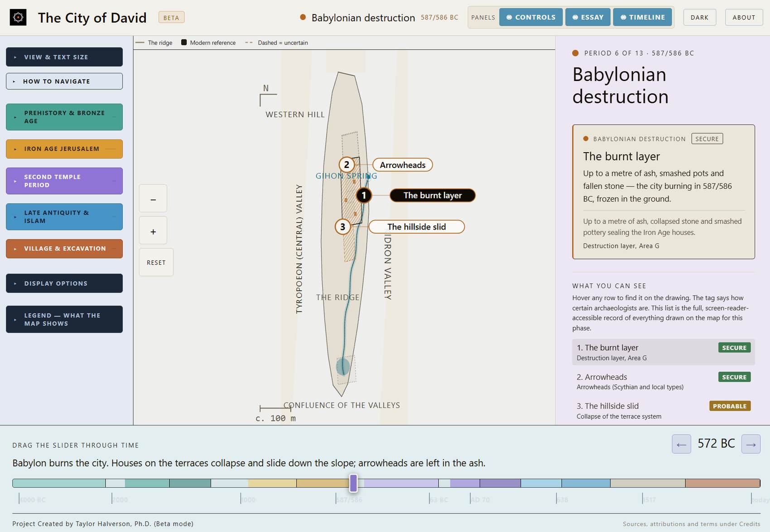Expand Display Options section

(64, 283)
